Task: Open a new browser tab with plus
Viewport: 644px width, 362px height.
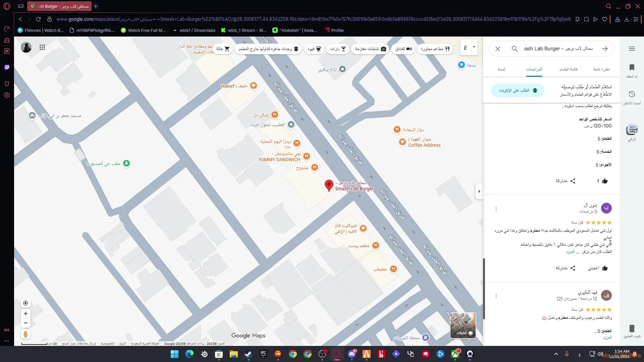Action: [x=96, y=6]
